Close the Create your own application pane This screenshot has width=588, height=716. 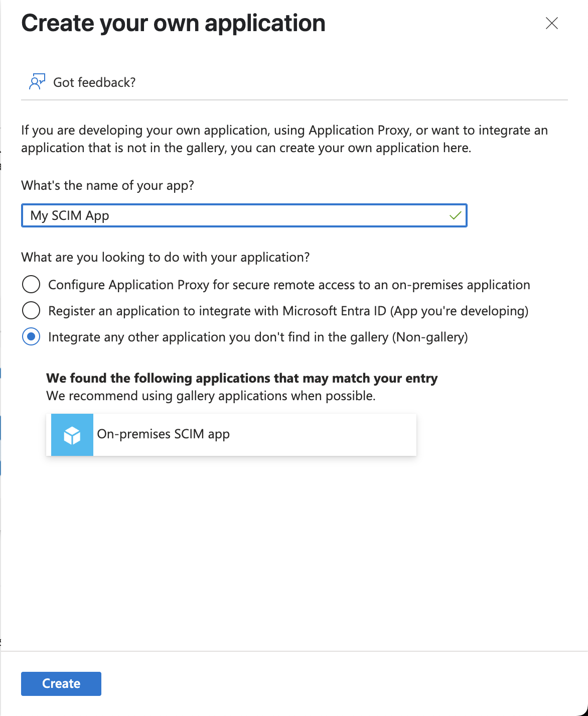tap(551, 23)
